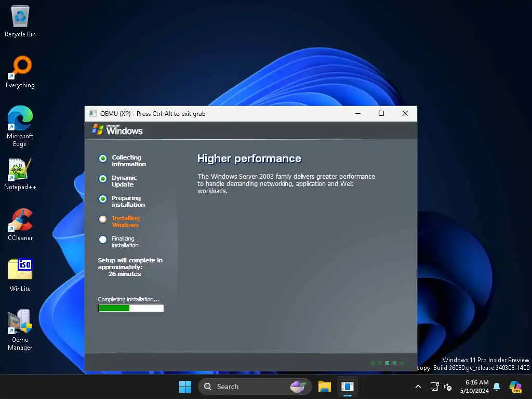Open File Explorer from the taskbar
Screen dimensions: 532x399
324,387
